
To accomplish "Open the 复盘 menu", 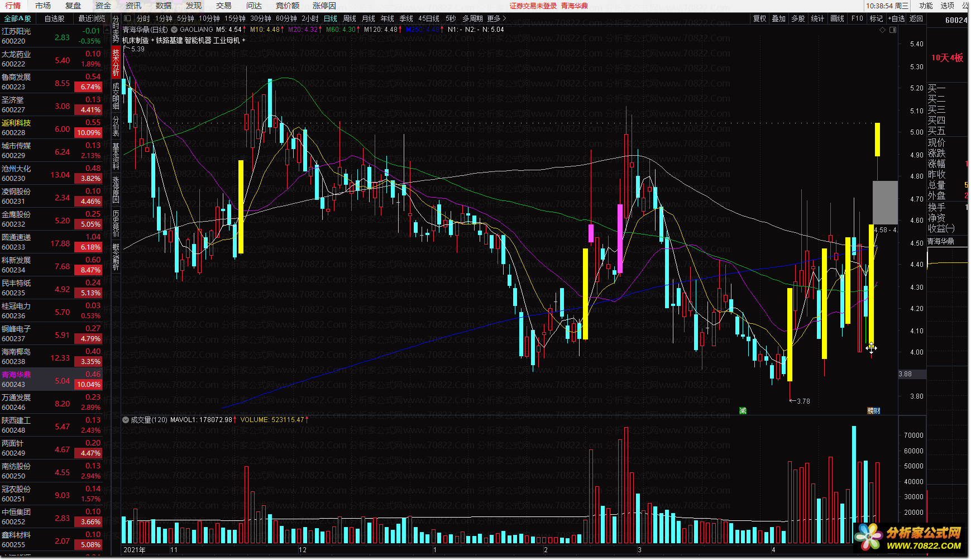I will click(x=73, y=6).
